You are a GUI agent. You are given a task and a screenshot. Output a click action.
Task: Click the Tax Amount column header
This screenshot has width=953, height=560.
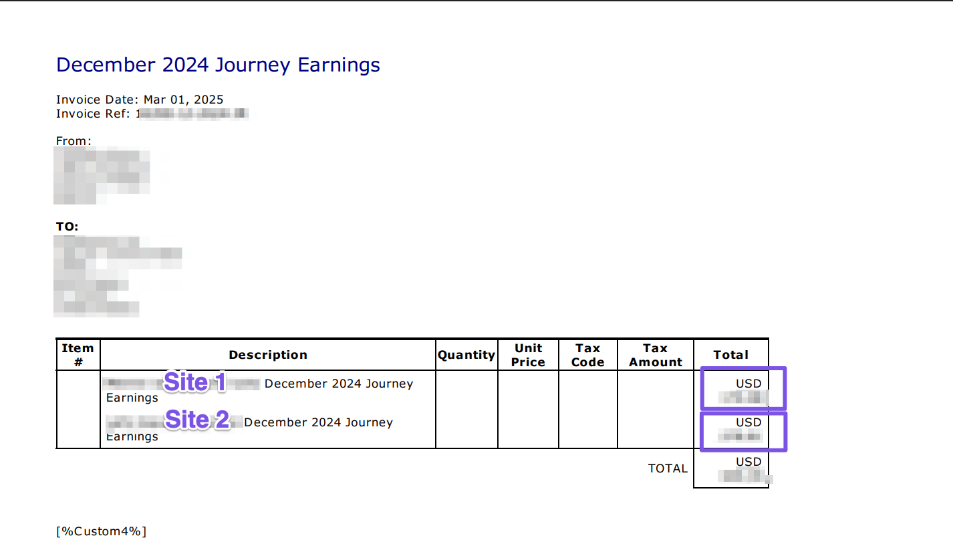pyautogui.click(x=656, y=355)
